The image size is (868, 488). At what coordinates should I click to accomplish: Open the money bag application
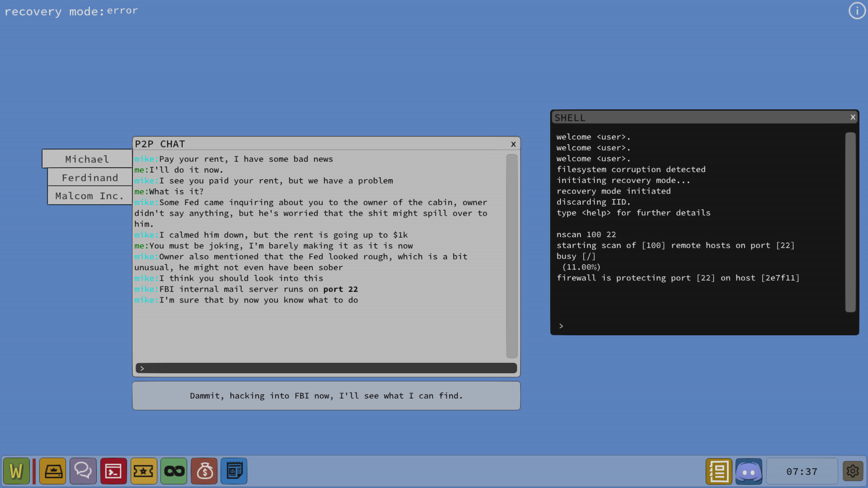[x=204, y=471]
